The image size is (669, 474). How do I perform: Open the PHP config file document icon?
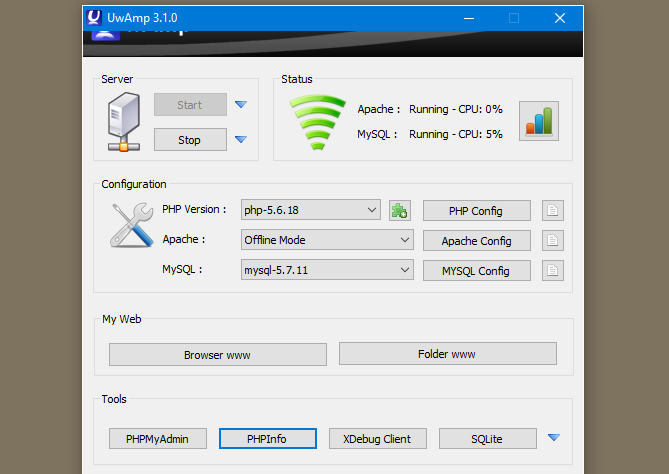(553, 210)
